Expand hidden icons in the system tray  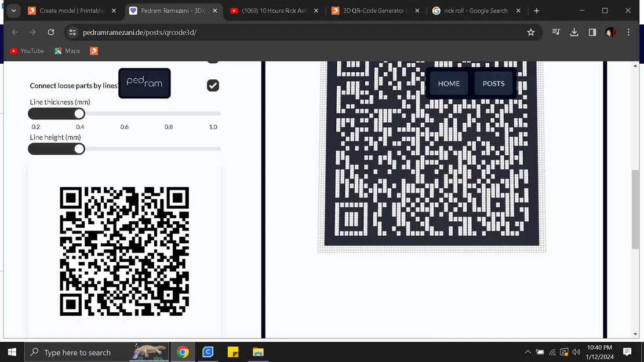point(527,352)
